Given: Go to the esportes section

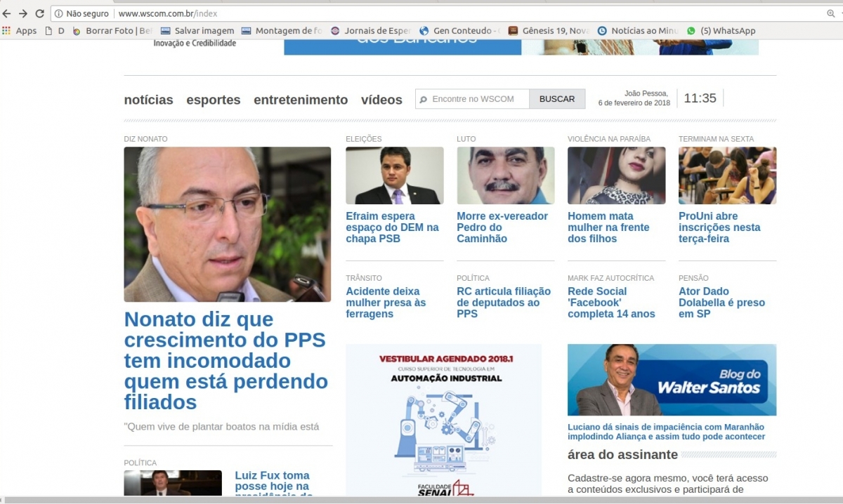Looking at the screenshot, I should tap(213, 100).
